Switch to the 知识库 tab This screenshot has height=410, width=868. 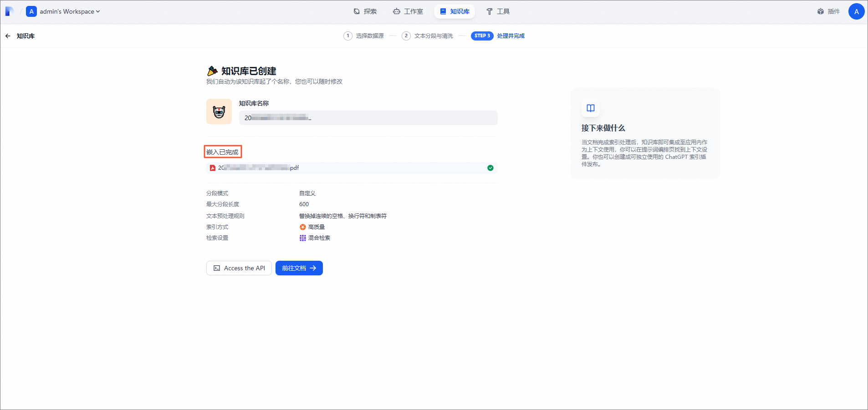[454, 11]
